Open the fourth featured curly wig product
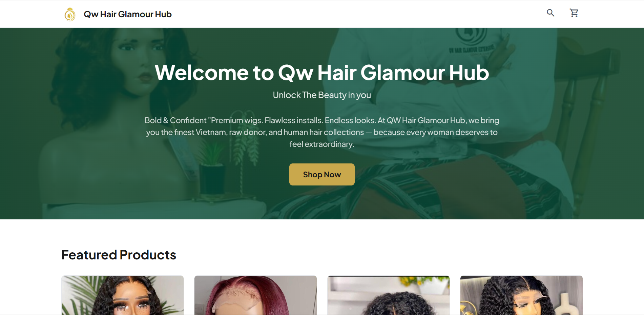This screenshot has width=644, height=315. tap(521, 295)
